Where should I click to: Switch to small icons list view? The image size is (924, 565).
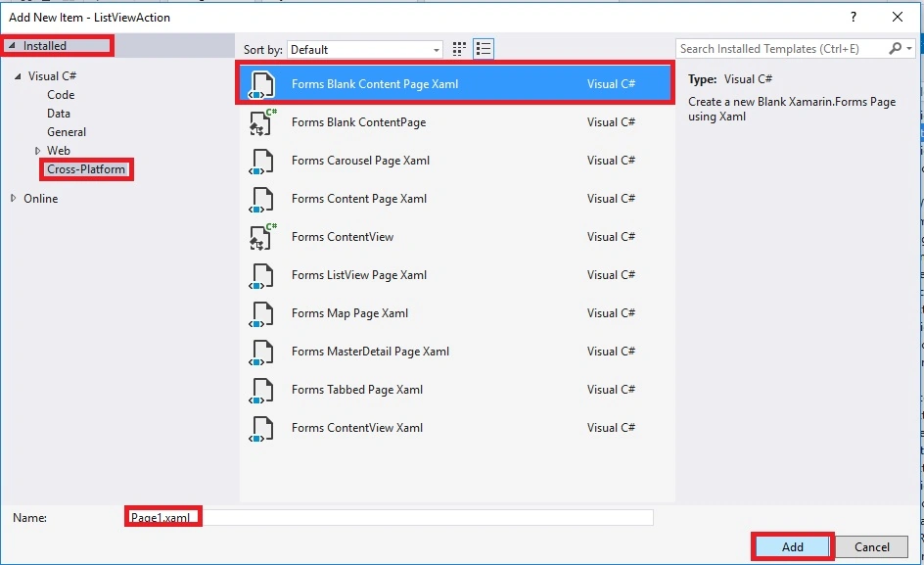click(x=484, y=49)
